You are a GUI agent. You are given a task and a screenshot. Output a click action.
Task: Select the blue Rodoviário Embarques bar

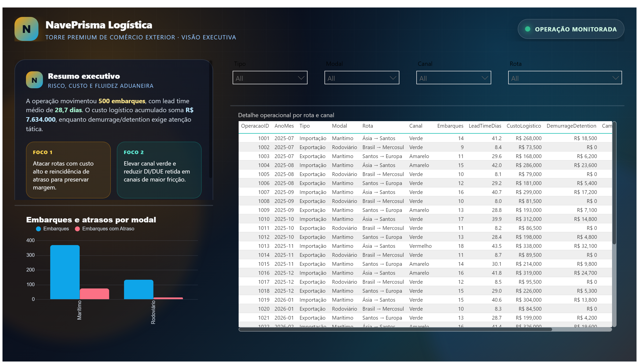139,290
